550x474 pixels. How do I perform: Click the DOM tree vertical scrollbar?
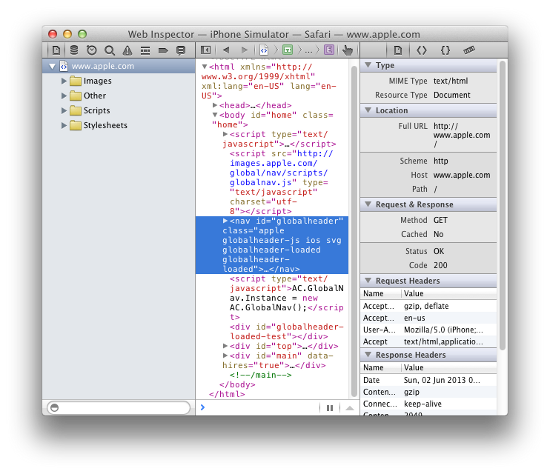(x=354, y=232)
